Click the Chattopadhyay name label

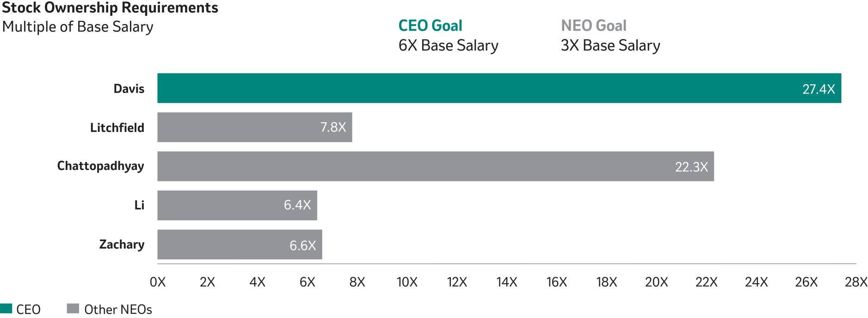(100, 166)
